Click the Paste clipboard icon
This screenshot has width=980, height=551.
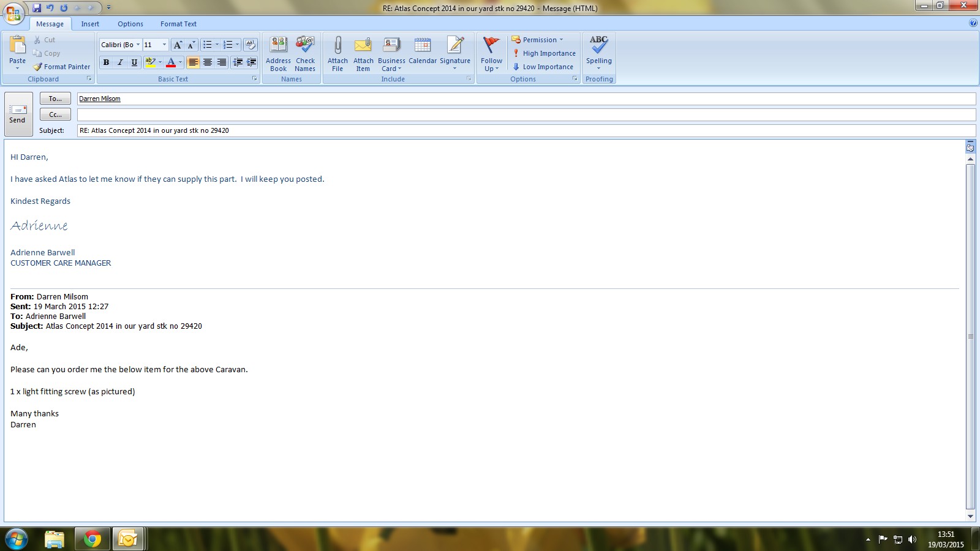click(18, 46)
